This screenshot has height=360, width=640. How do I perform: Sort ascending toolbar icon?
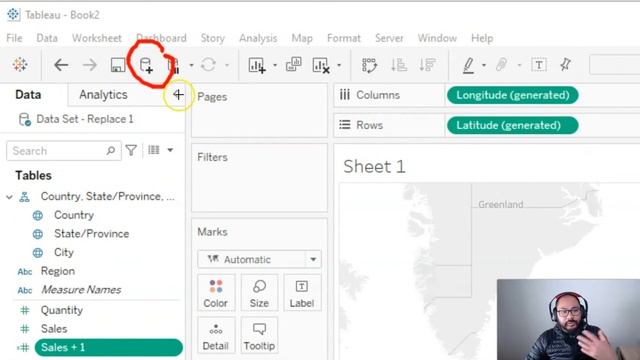[399, 64]
